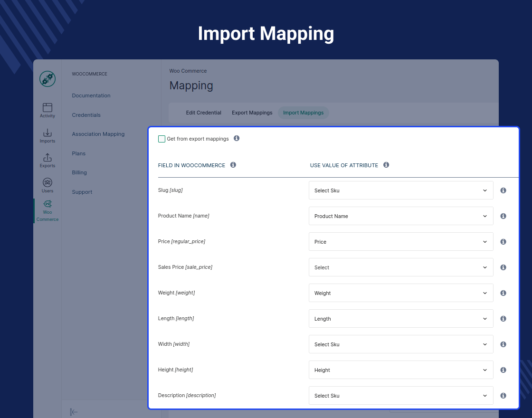
Task: Open the Weight attribute dropdown
Action: 401,293
